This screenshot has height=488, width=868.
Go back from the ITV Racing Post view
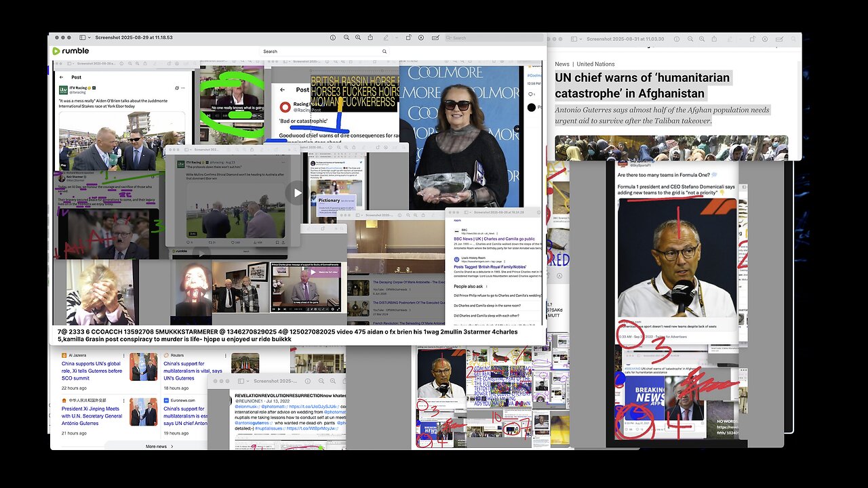point(61,77)
